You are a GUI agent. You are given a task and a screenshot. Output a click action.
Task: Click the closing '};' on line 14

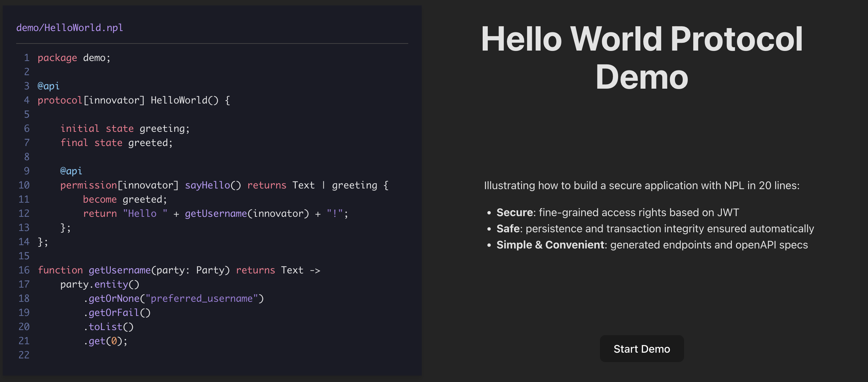coord(43,242)
